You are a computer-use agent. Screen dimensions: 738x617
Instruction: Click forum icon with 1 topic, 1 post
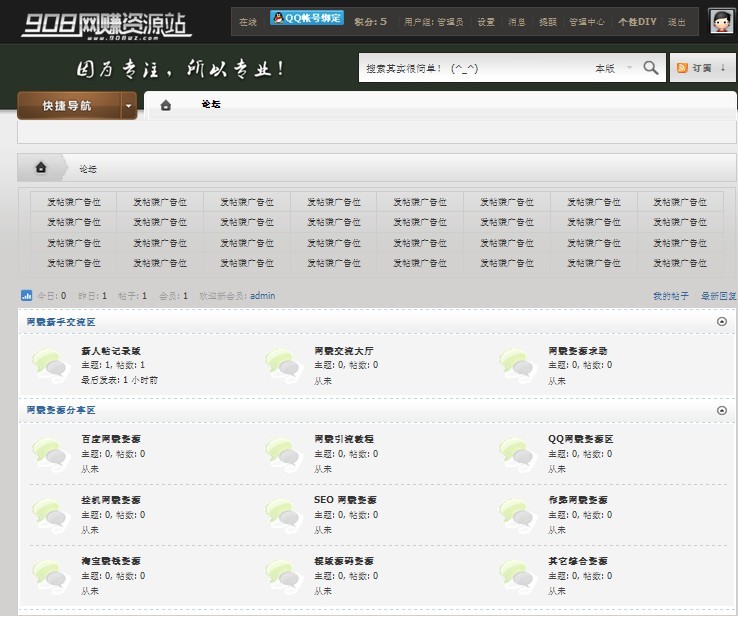(51, 366)
